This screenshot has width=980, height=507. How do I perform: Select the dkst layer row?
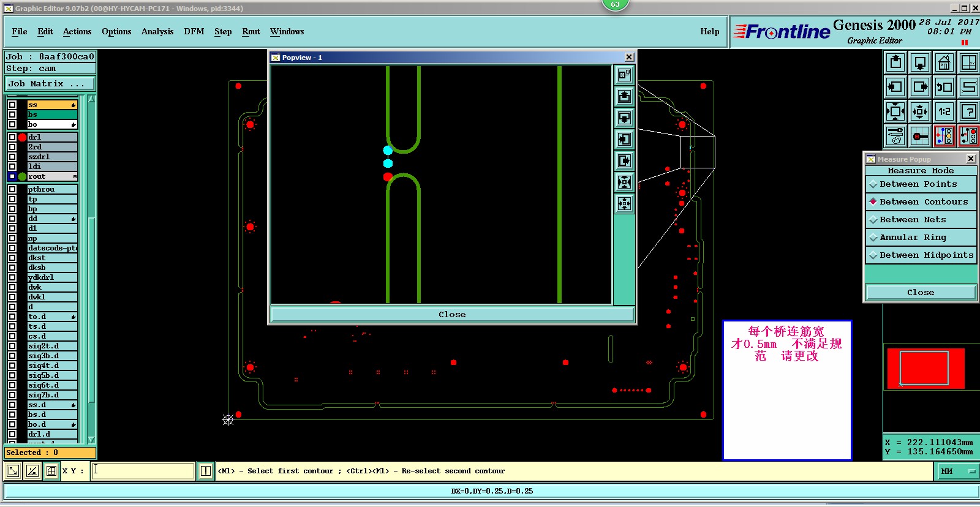(52, 258)
